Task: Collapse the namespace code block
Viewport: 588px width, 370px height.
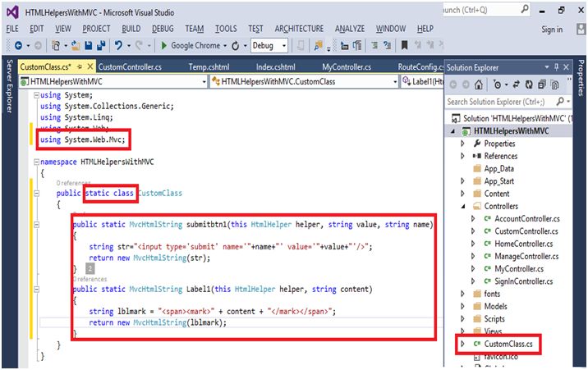Action: pyautogui.click(x=36, y=162)
